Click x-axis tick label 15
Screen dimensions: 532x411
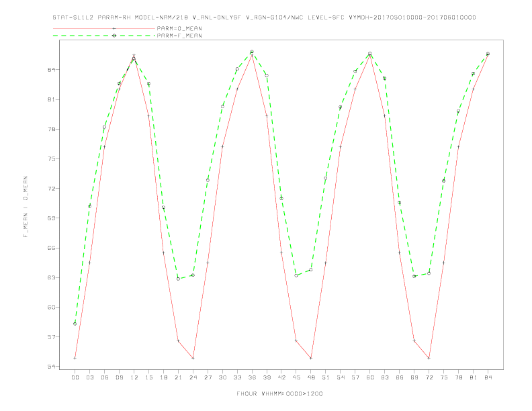click(x=149, y=377)
